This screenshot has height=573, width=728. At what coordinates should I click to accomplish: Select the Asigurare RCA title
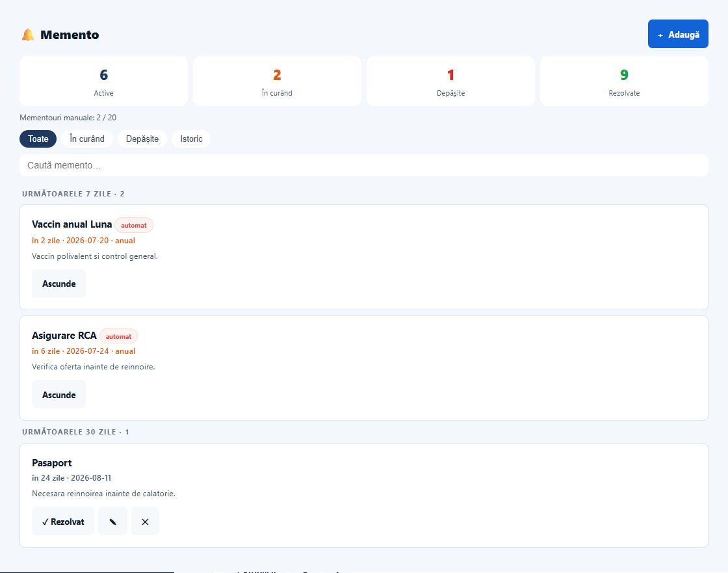(64, 335)
